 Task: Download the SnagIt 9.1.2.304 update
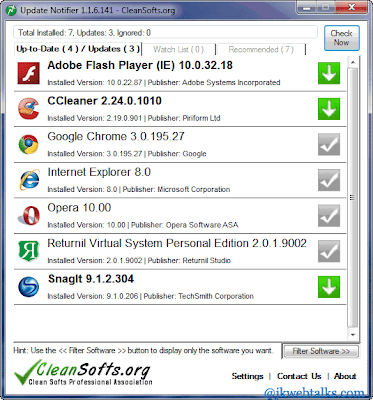coord(329,287)
